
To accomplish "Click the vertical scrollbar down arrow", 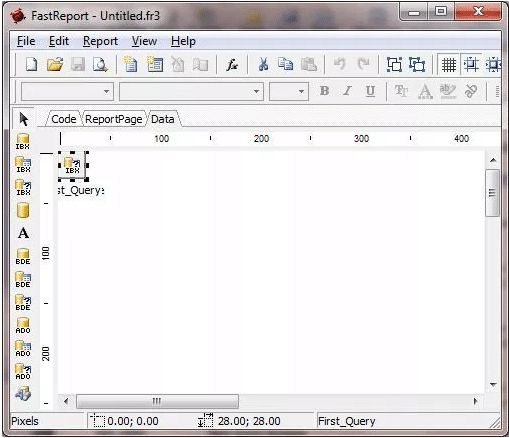I will (493, 385).
